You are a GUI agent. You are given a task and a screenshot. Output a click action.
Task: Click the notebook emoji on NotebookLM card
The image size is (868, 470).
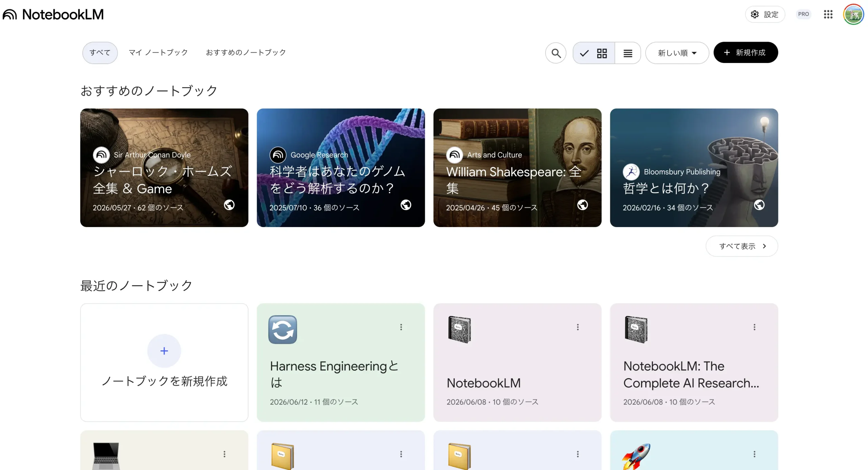[459, 329]
